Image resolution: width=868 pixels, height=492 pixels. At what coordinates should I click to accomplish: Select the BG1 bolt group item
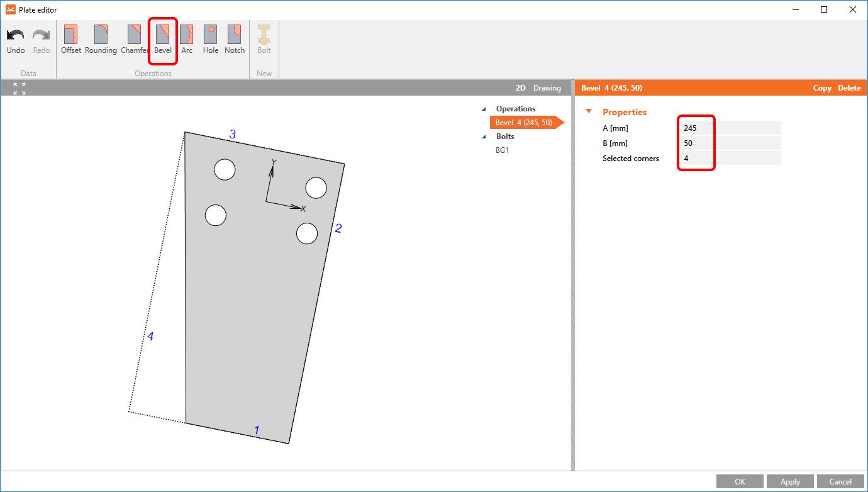(x=502, y=150)
